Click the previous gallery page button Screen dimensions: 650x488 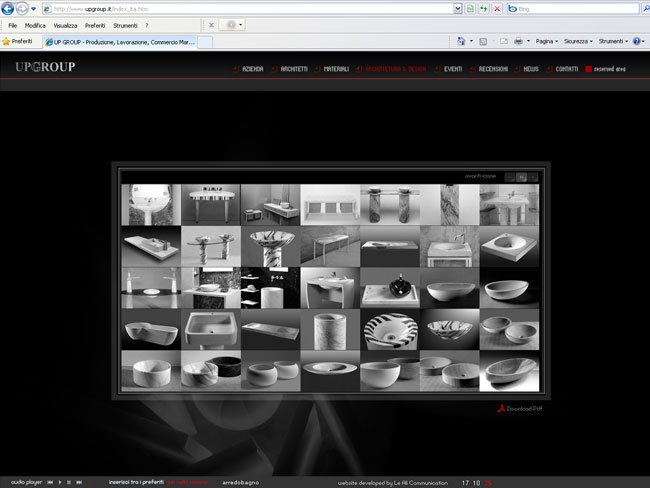pos(510,177)
